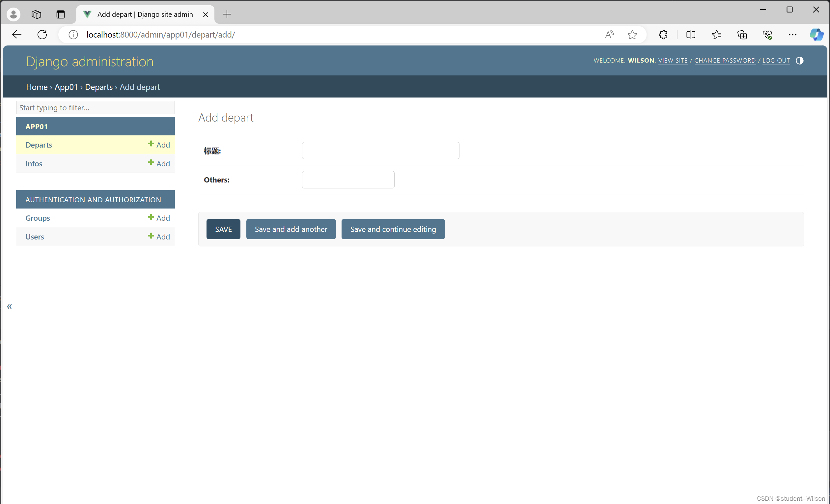830x504 pixels.
Task: Click the 标题 input field
Action: [380, 150]
